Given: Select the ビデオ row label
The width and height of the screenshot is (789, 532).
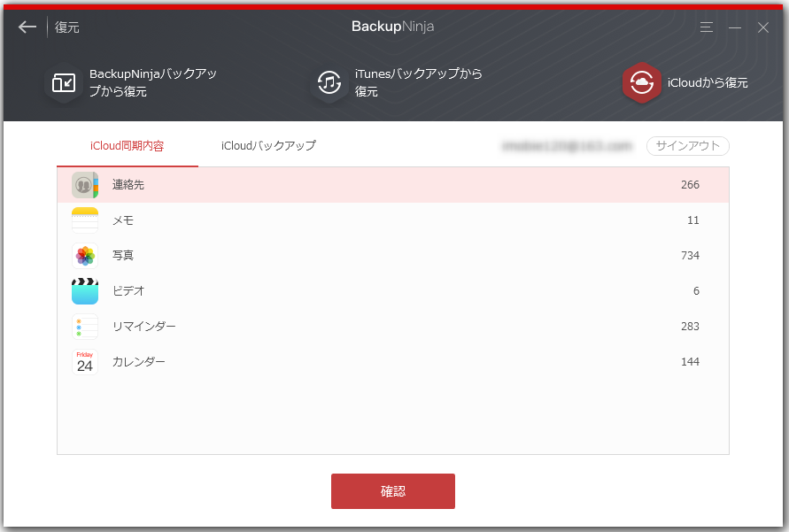Looking at the screenshot, I should click(128, 291).
